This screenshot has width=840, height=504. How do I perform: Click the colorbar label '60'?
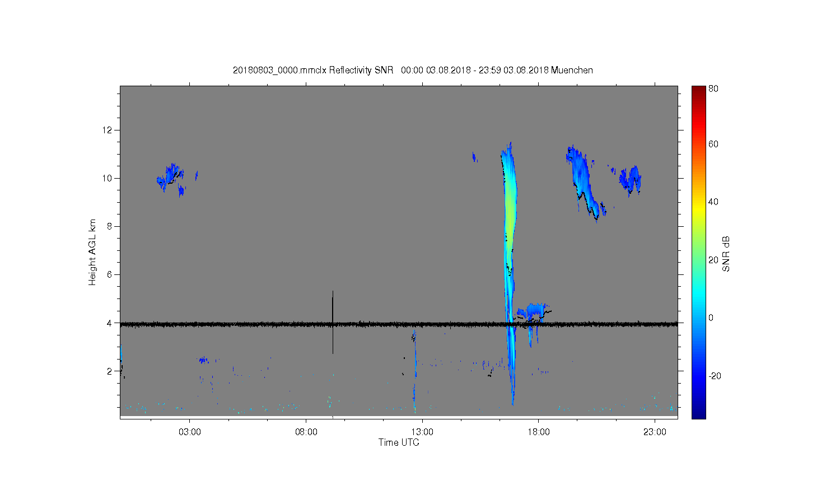pos(713,144)
